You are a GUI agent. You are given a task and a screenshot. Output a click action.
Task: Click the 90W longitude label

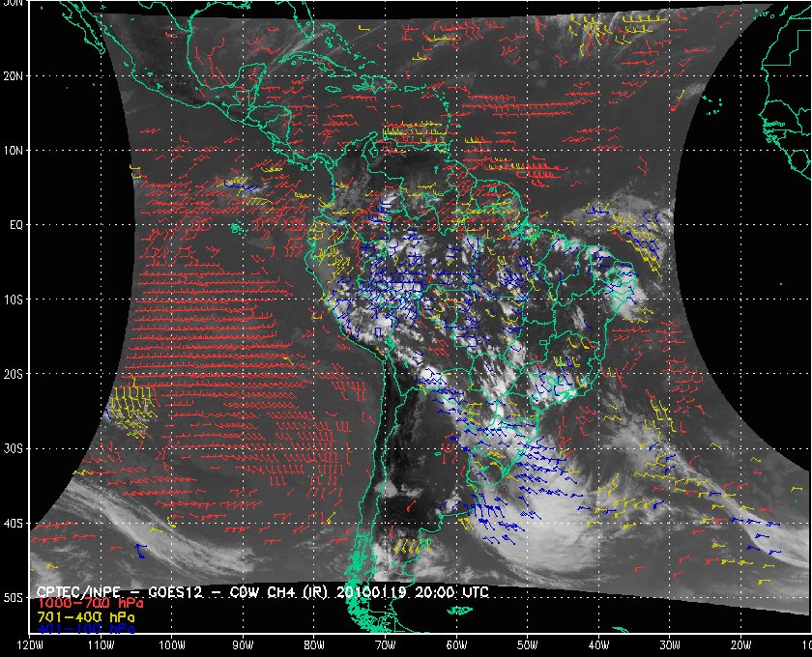pyautogui.click(x=243, y=645)
